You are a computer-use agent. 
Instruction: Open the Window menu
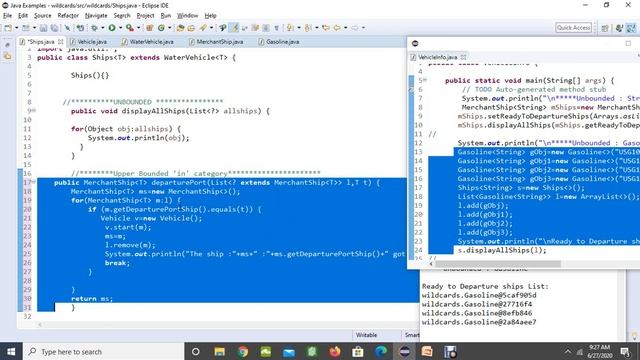[x=187, y=16]
